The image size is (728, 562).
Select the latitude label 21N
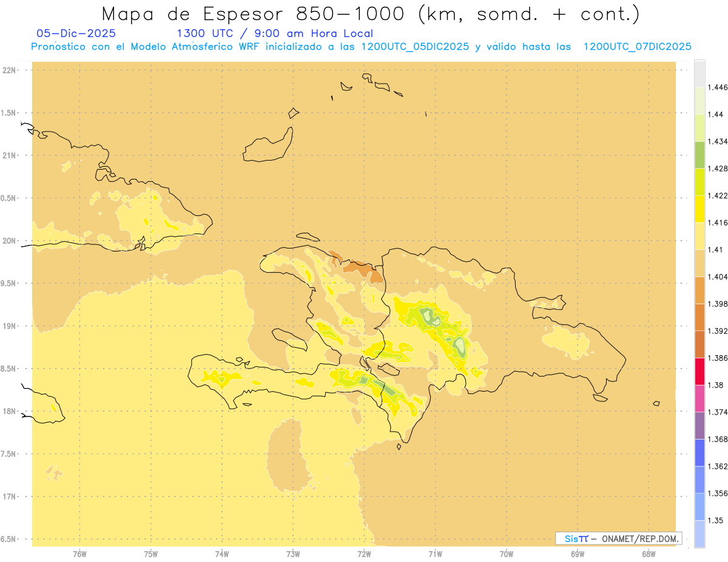[8, 156]
